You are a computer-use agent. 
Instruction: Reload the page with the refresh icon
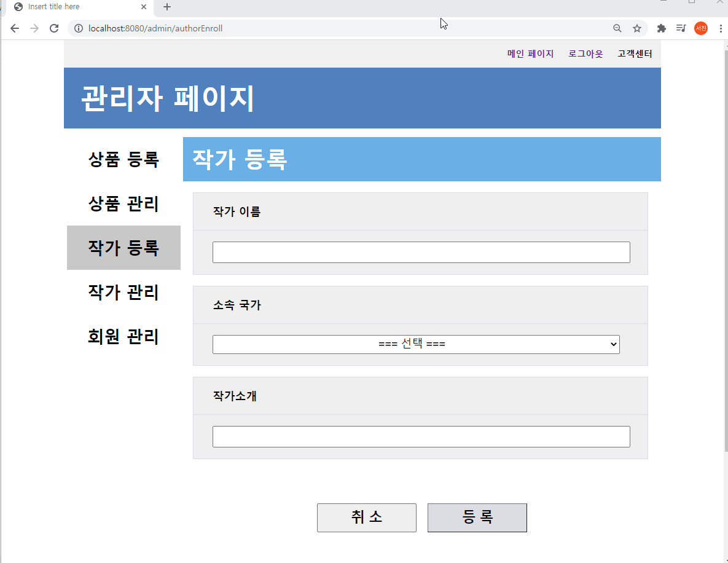[54, 28]
